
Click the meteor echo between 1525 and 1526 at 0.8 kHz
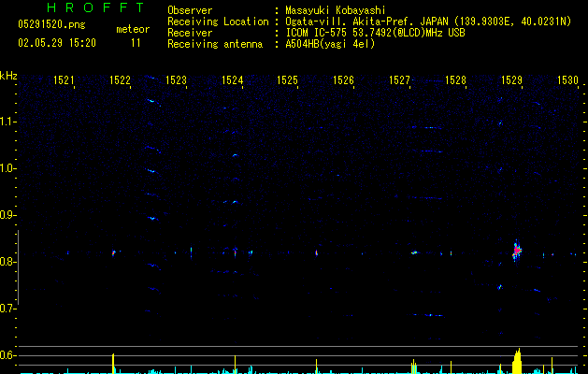click(317, 252)
